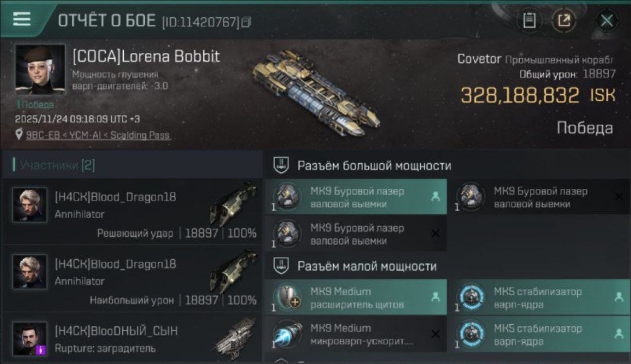This screenshot has height=364, width=631.
Task: Open BlooДНЫЙ_СЫН pilot portrait
Action: pos(30,339)
